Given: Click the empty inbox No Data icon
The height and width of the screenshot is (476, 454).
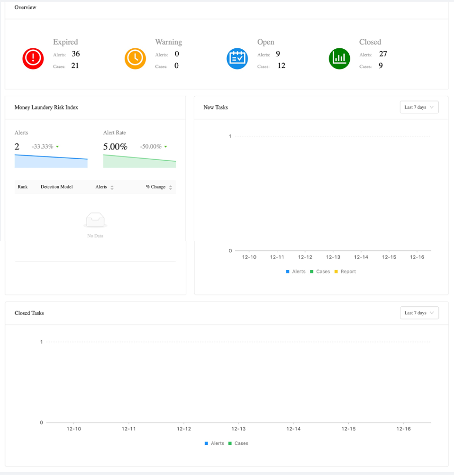Looking at the screenshot, I should 95,220.
